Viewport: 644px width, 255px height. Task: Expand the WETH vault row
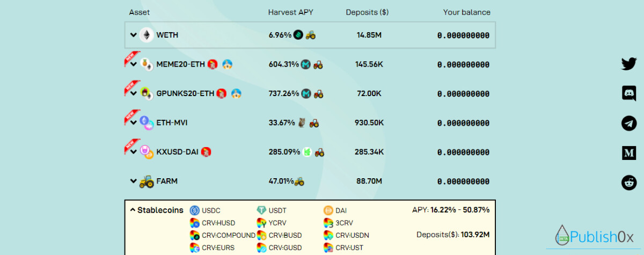(133, 35)
